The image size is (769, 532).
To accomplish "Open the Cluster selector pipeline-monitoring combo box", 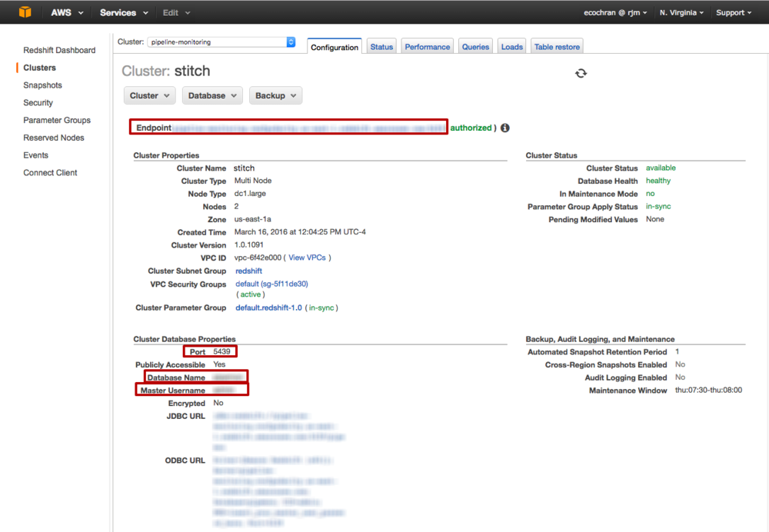I will pos(221,42).
